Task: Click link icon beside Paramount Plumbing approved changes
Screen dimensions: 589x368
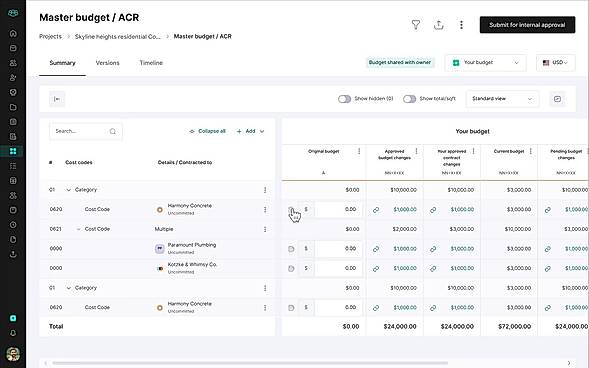Action: click(376, 249)
